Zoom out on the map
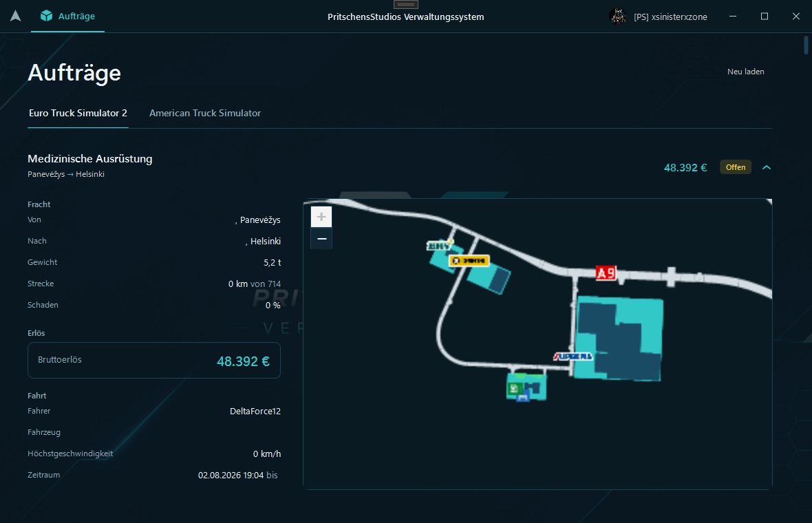 click(321, 239)
